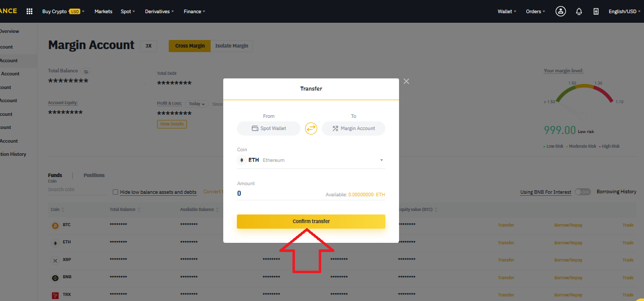Open the notifications bell

[579, 11]
